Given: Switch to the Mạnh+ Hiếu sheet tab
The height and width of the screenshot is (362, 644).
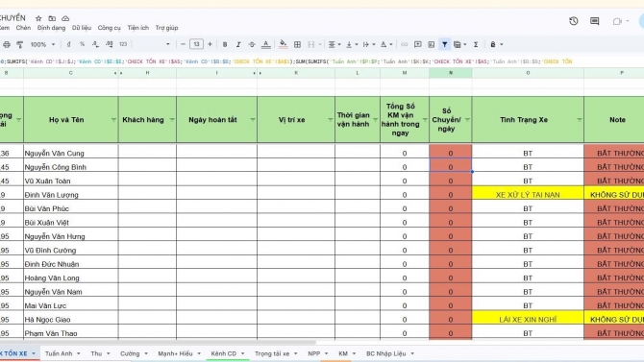Looking at the screenshot, I should pos(175,353).
